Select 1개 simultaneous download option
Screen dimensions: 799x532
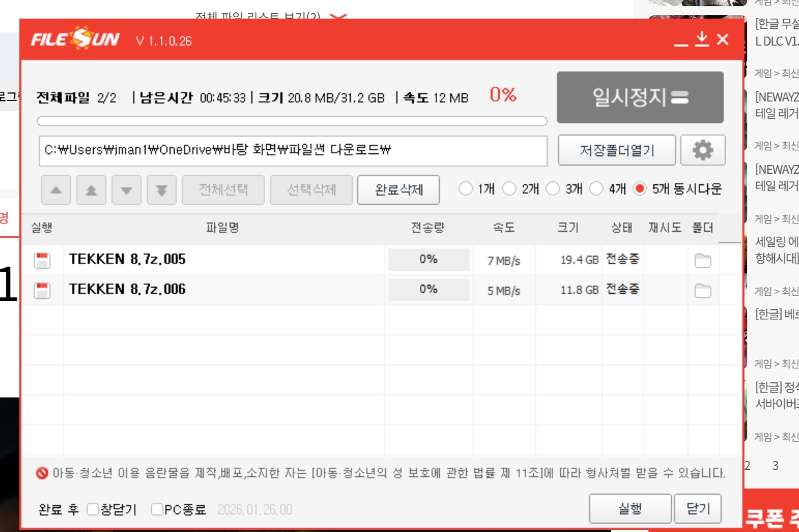tap(465, 189)
